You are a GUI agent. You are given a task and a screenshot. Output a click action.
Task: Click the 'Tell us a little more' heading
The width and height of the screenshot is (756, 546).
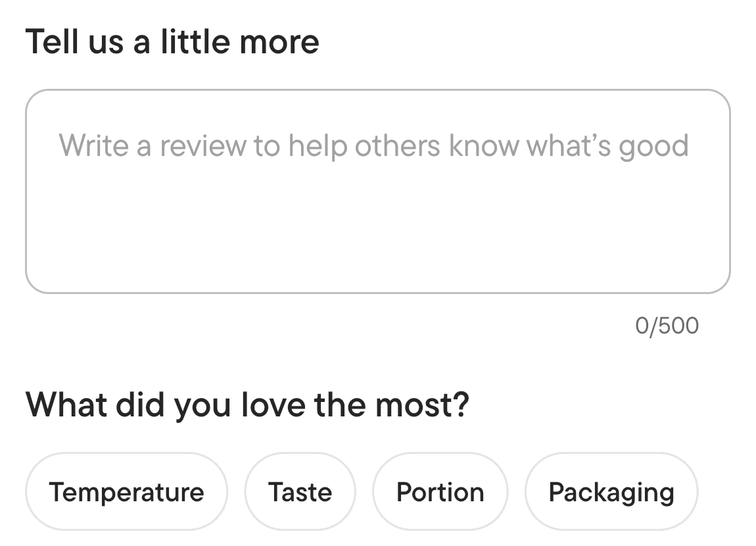(x=172, y=41)
